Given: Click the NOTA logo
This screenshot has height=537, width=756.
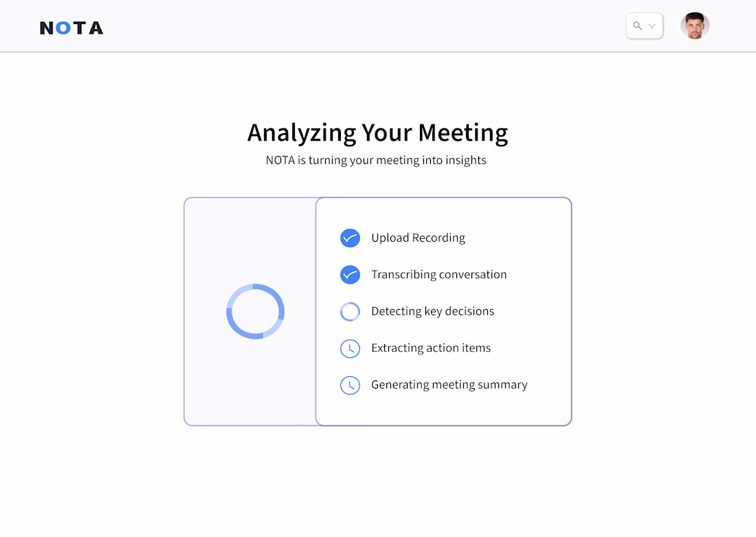Looking at the screenshot, I should click(71, 28).
